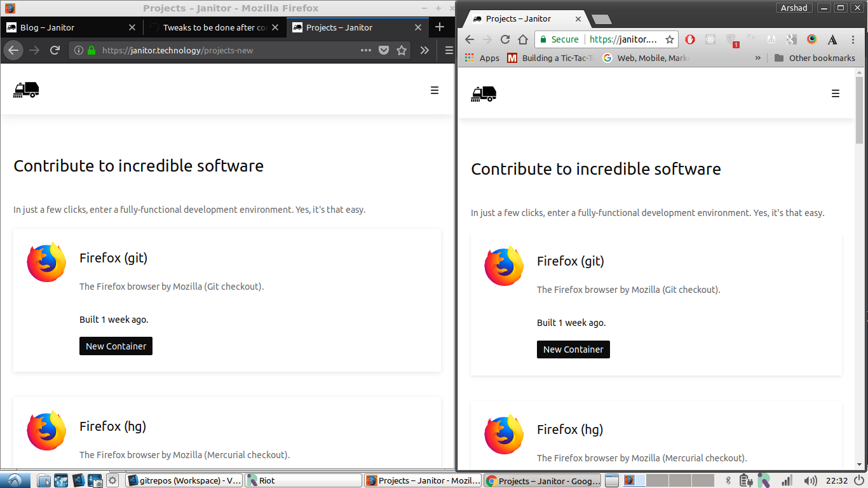The height and width of the screenshot is (488, 868).
Task: Open new tab button in Chrome
Action: (x=601, y=19)
